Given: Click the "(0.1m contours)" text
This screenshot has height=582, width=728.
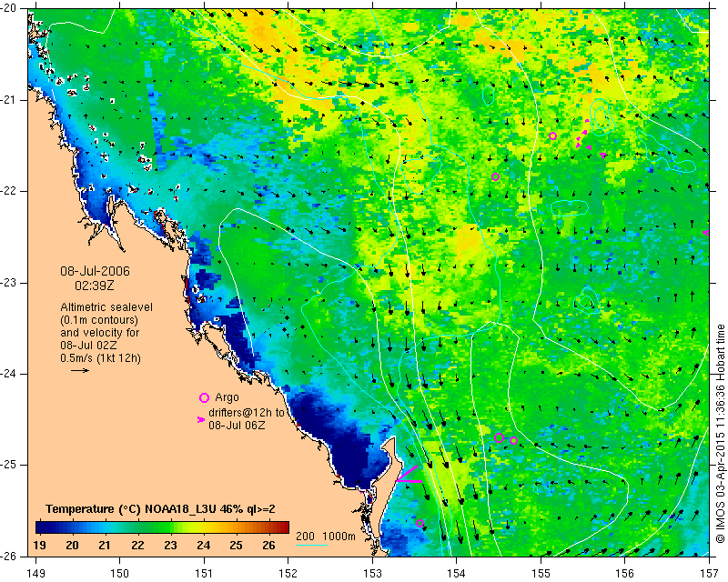Looking at the screenshot, I should [x=99, y=320].
